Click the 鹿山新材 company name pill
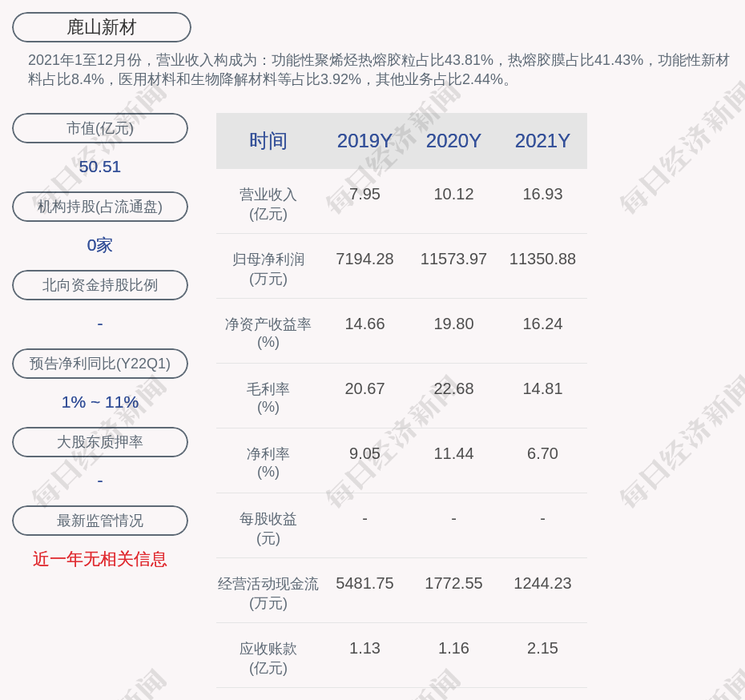The image size is (745, 700). [102, 27]
